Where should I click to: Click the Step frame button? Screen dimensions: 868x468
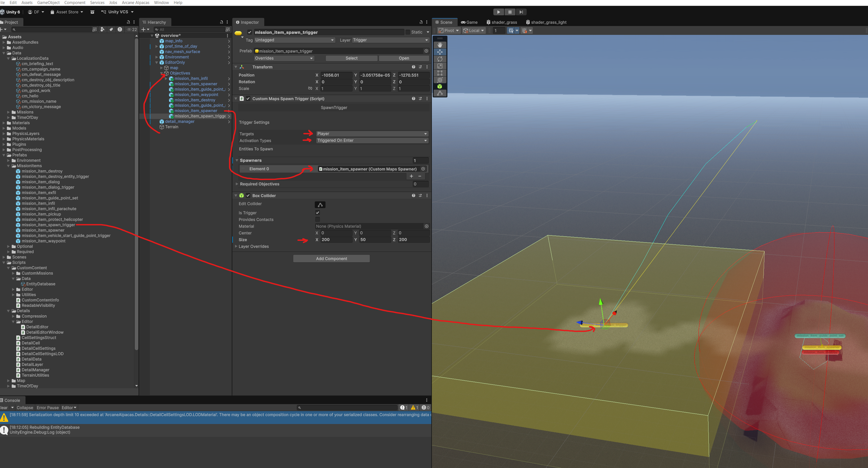[521, 12]
